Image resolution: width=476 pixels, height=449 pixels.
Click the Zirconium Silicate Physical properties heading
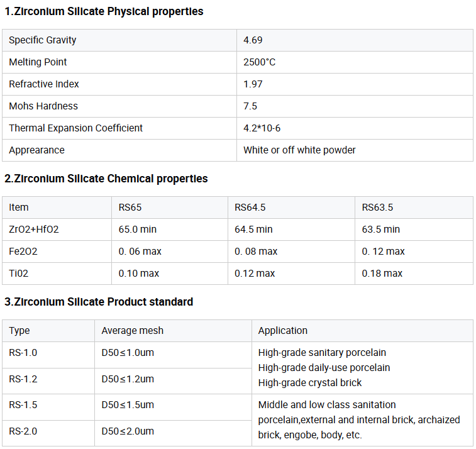coord(104,11)
